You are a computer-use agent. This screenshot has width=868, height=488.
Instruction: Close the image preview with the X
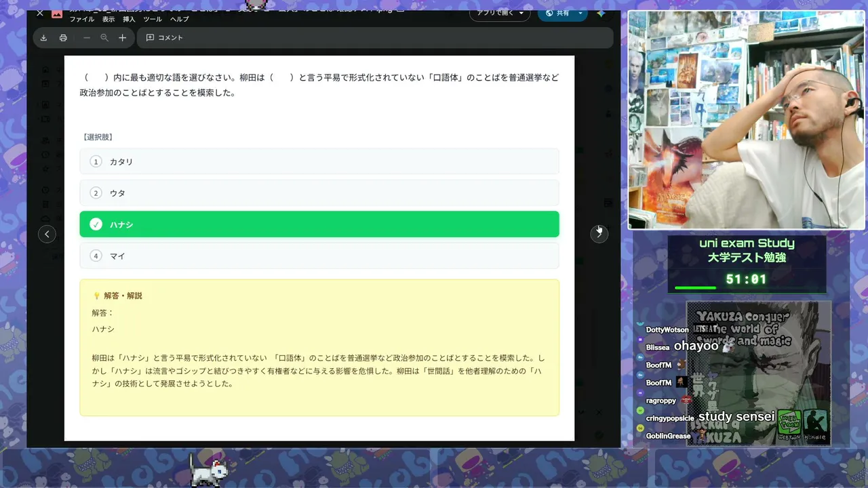coord(40,13)
